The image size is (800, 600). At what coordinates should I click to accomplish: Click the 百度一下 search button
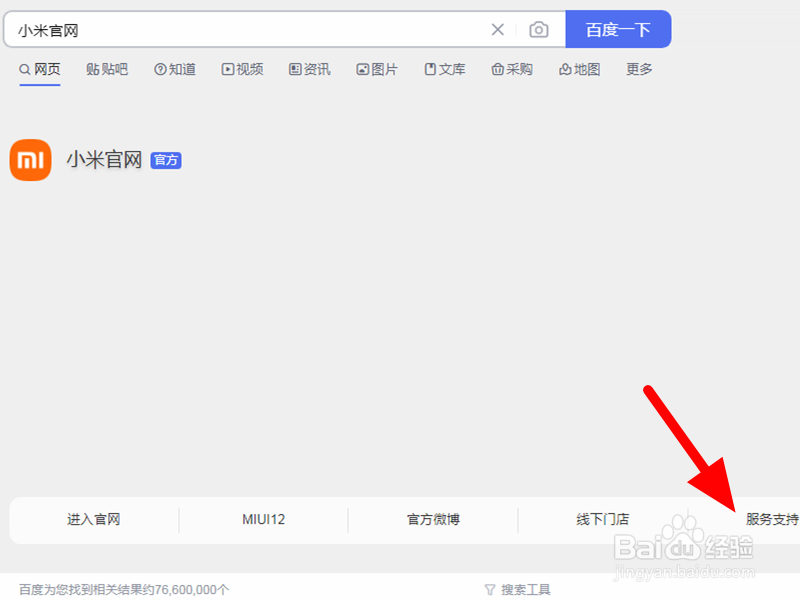point(618,30)
